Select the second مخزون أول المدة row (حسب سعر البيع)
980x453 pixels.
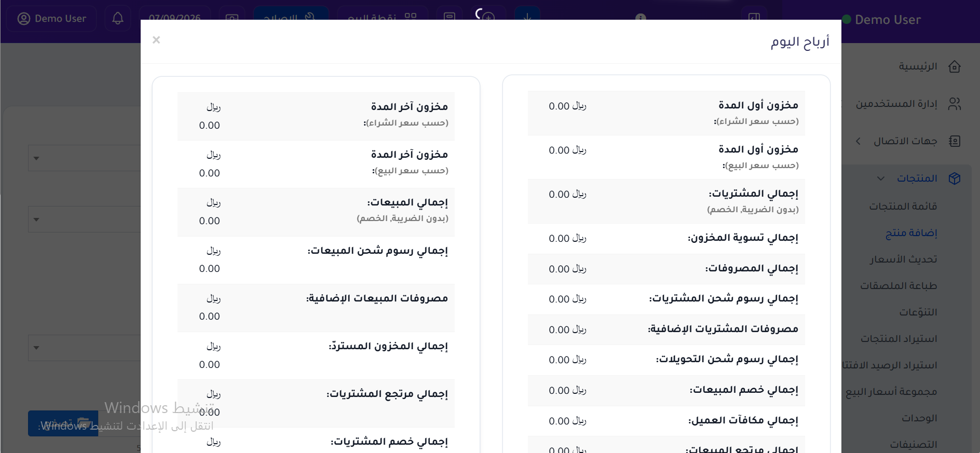[666, 157]
